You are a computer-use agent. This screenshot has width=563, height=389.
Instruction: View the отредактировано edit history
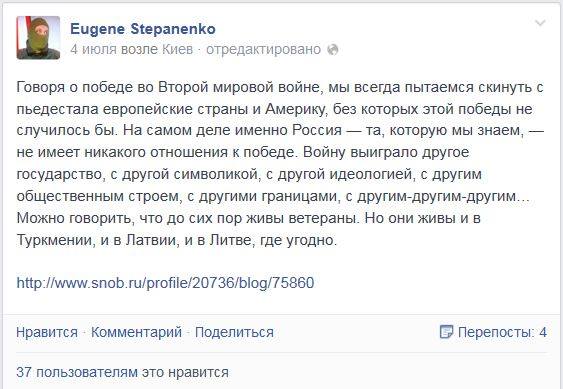[x=264, y=49]
